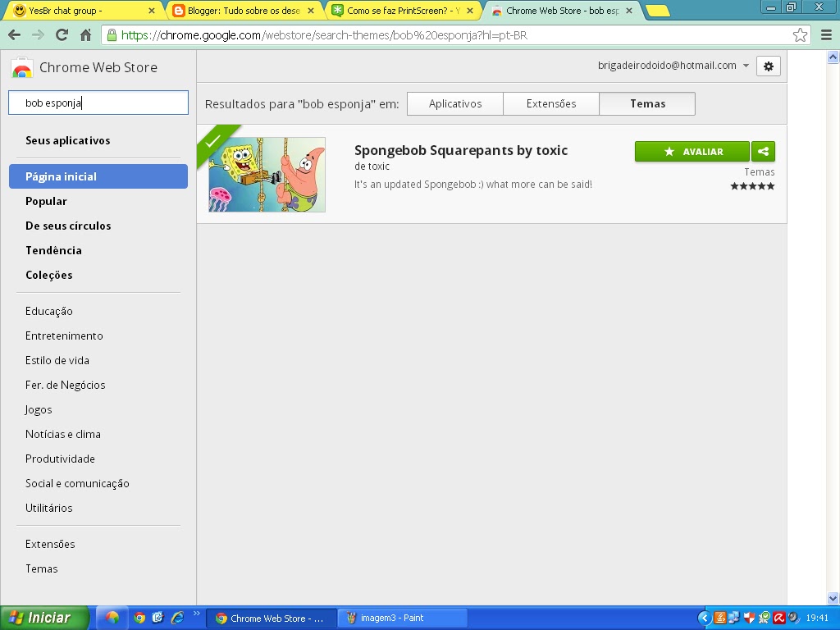Select the Estilo de vida category
This screenshot has height=630, width=840.
57,360
